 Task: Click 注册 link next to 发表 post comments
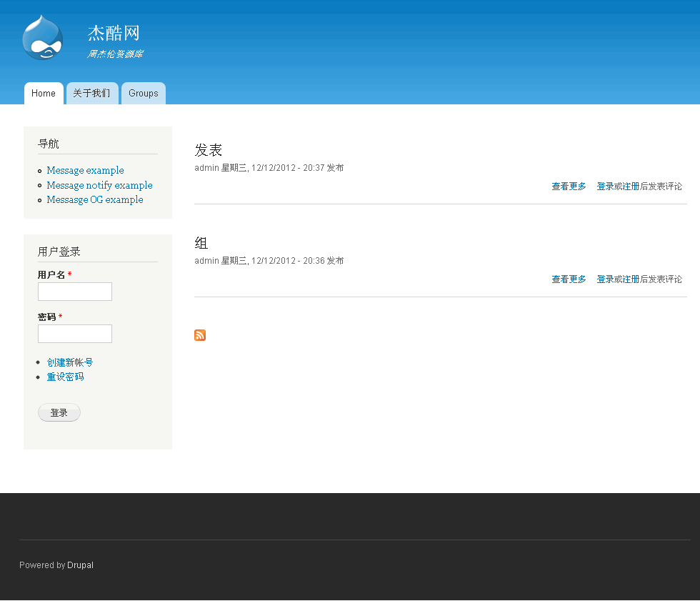pyautogui.click(x=631, y=186)
